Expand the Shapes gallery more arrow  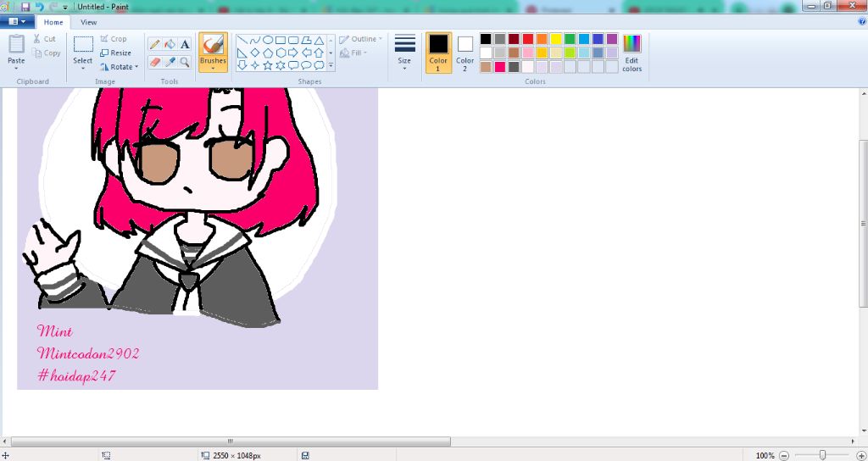pyautogui.click(x=331, y=65)
